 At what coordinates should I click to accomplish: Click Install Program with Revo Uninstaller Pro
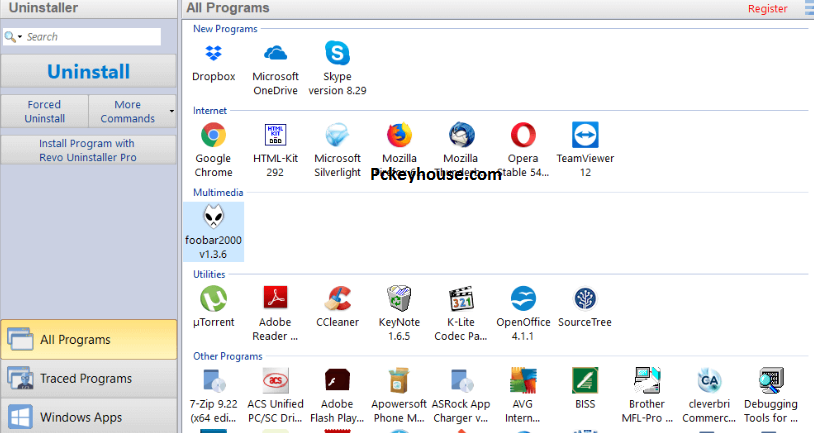(x=89, y=150)
